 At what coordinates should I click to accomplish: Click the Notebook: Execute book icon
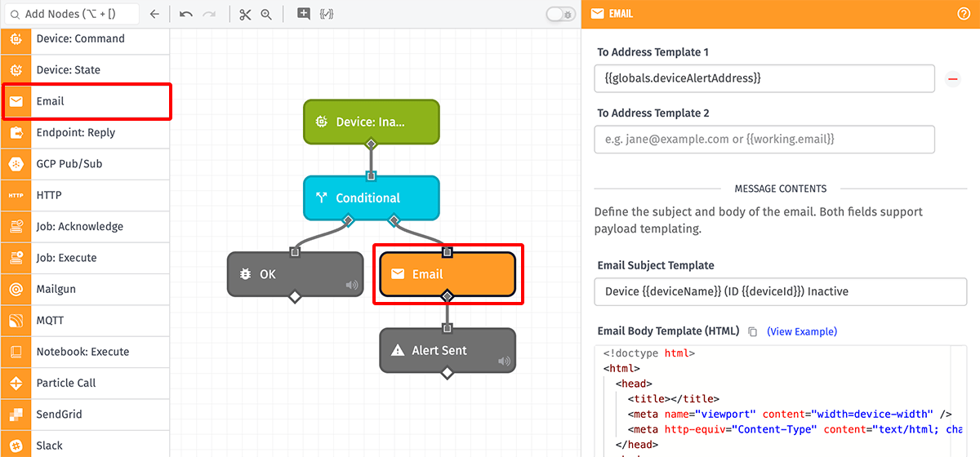coord(16,352)
